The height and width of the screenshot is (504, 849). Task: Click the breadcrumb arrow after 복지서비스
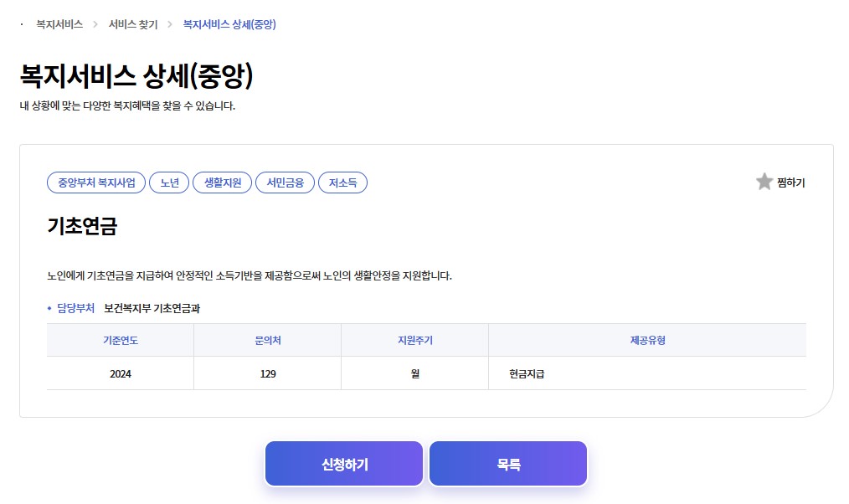click(94, 25)
